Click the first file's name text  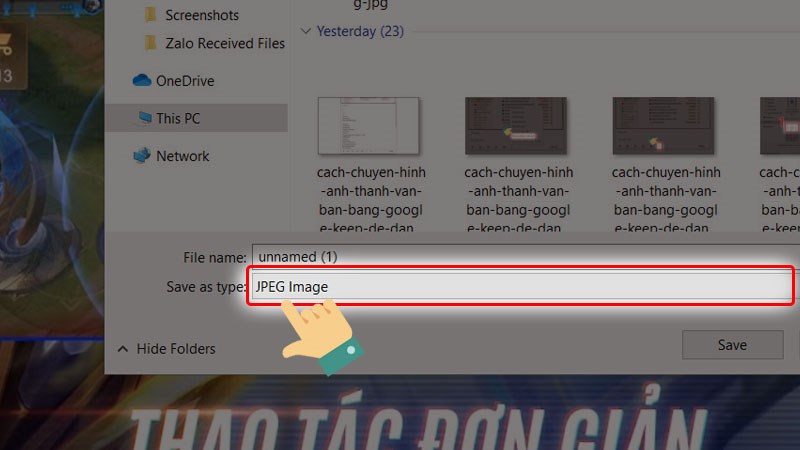371,199
